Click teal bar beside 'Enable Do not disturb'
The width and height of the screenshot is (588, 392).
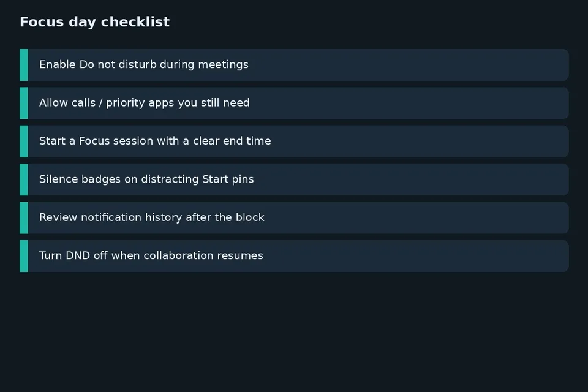pyautogui.click(x=24, y=65)
